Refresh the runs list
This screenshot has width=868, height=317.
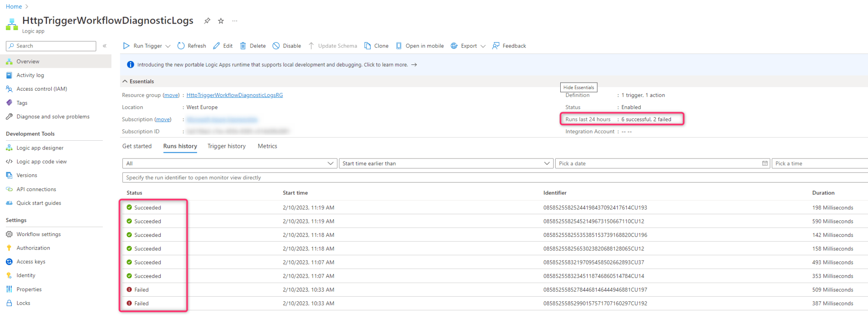click(x=192, y=46)
